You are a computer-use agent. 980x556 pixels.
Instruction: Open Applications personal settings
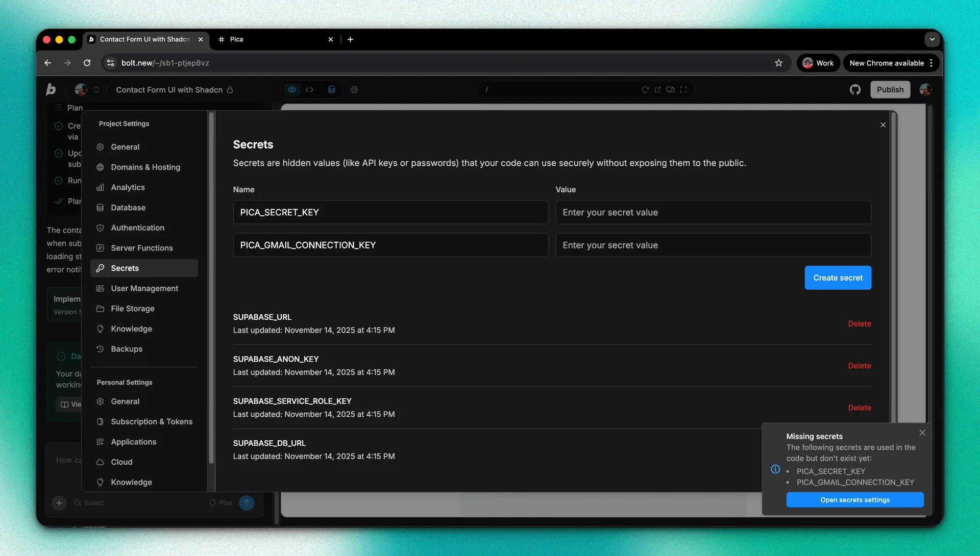pyautogui.click(x=144, y=442)
